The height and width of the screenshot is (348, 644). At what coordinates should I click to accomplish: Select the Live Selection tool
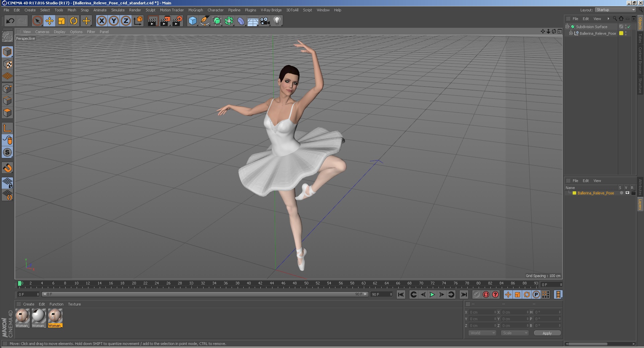[37, 21]
